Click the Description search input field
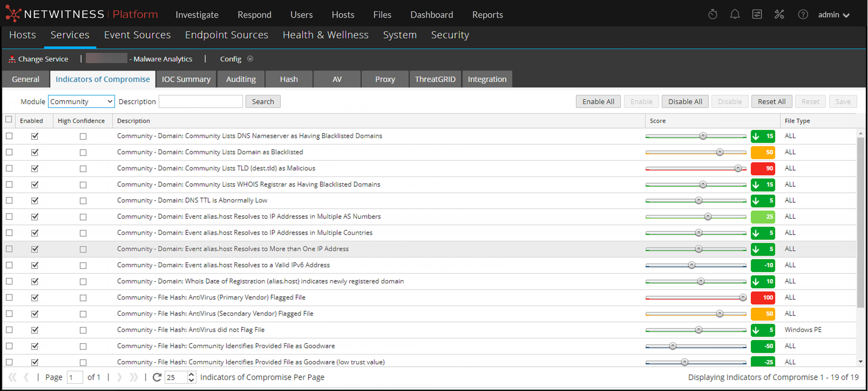Screen dimensions: 868x391 tap(201, 102)
